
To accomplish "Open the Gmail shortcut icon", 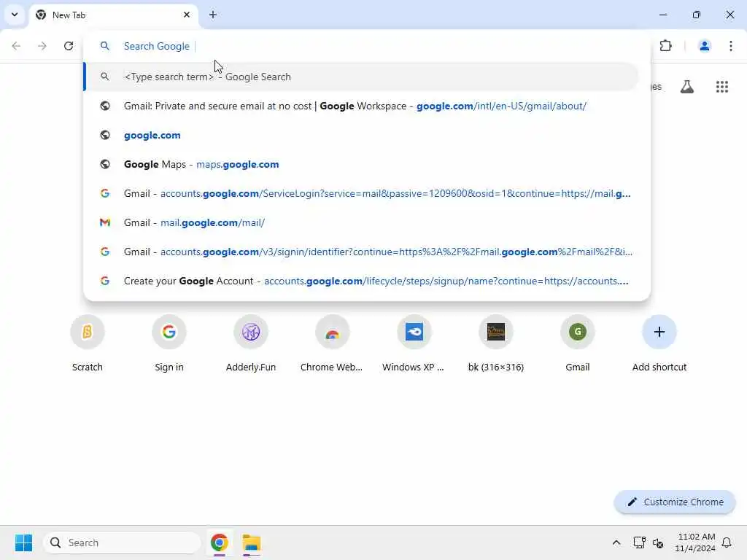I will pos(578,332).
